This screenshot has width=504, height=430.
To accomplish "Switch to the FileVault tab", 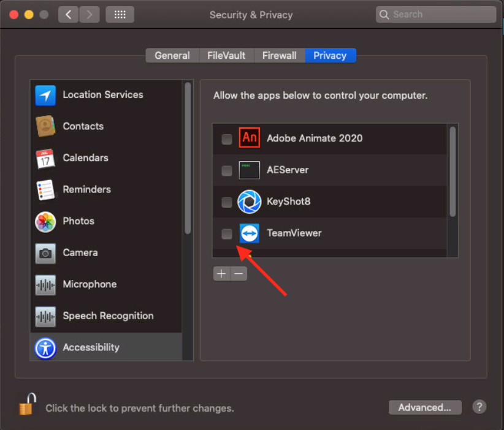I will (226, 56).
